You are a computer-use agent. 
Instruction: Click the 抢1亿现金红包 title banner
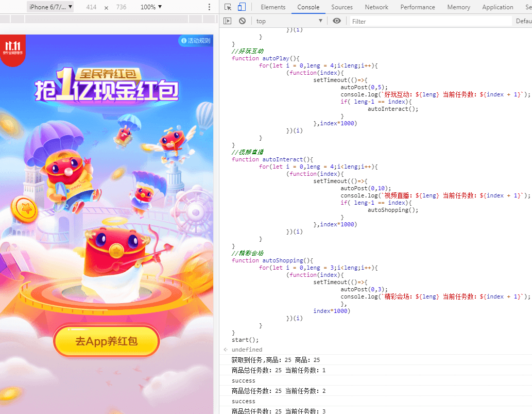[x=107, y=86]
